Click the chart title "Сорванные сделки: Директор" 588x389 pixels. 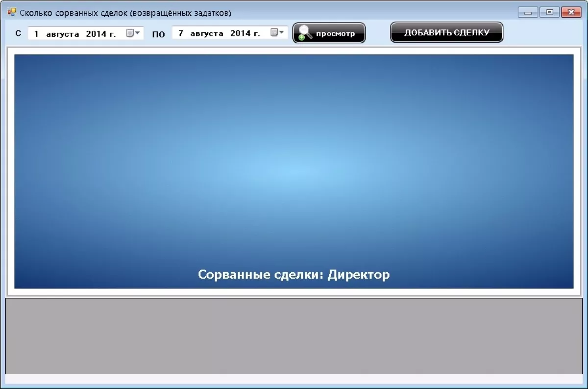(294, 274)
